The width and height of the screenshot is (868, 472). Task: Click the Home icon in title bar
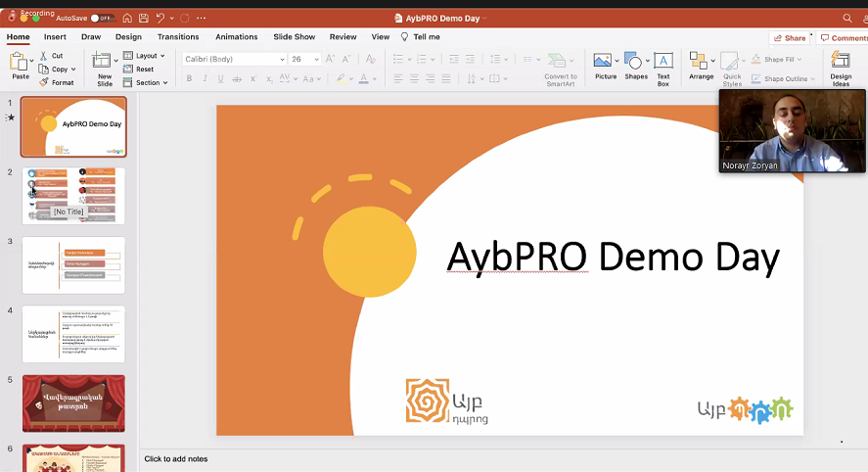[x=127, y=19]
